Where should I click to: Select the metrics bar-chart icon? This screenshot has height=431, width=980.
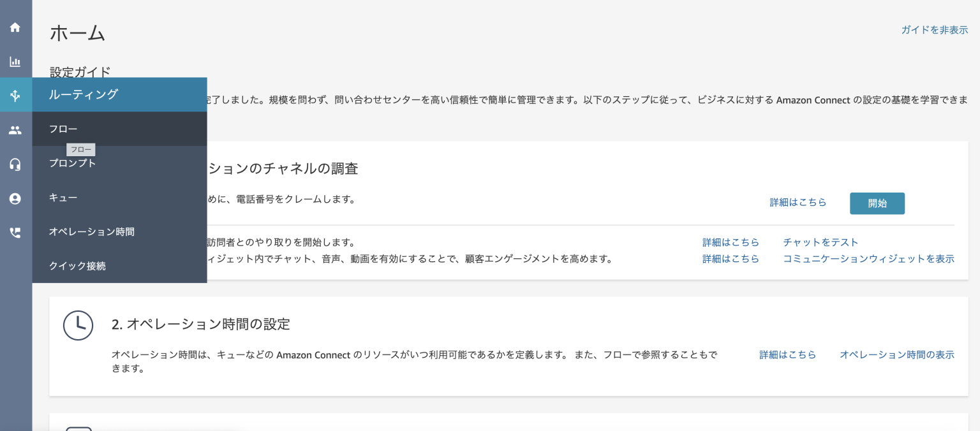click(15, 62)
